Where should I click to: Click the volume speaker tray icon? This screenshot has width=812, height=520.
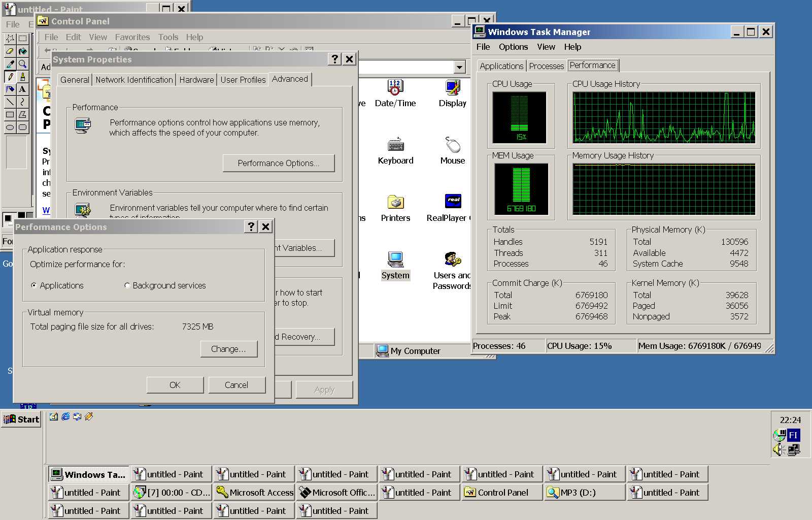click(x=779, y=449)
